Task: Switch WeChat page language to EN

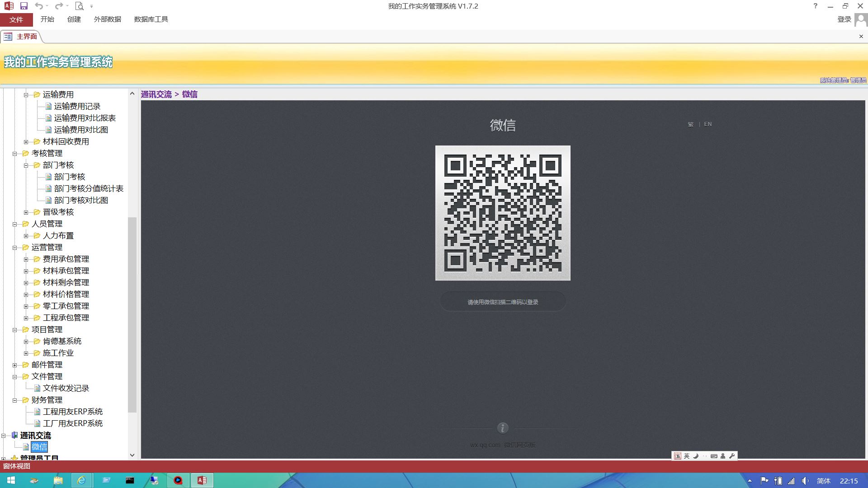Action: pos(708,124)
